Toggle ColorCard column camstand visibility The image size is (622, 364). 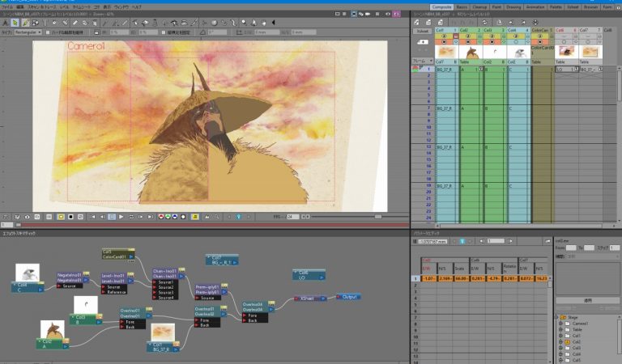click(x=540, y=41)
